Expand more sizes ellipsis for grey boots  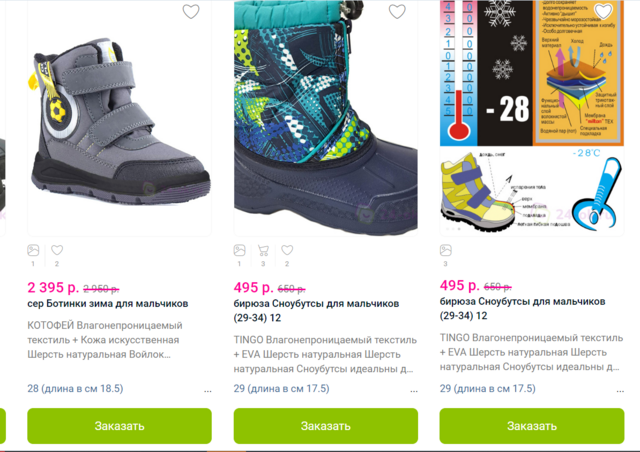[208, 391]
